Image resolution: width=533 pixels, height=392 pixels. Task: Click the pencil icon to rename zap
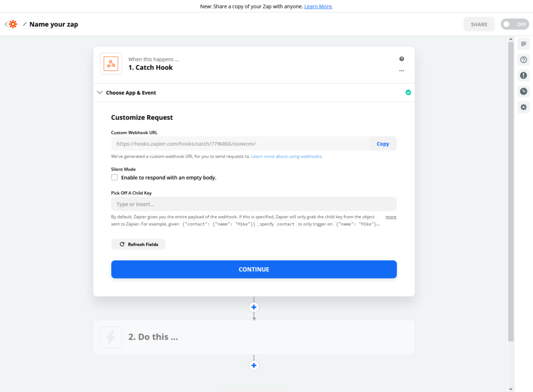(24, 24)
